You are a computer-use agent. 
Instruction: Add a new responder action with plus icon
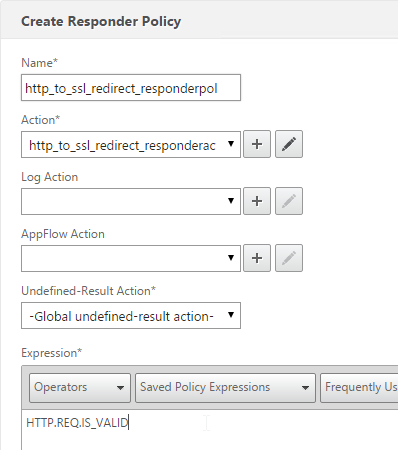[257, 144]
